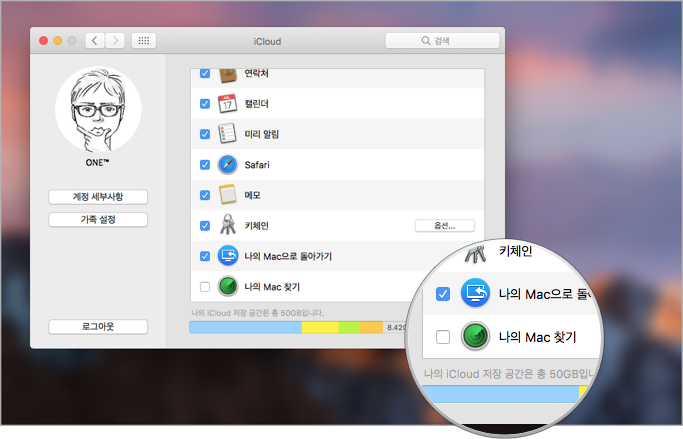Screen dimensions: 683x439
Task: Click the magnifier icon in search field
Action: [x=426, y=41]
